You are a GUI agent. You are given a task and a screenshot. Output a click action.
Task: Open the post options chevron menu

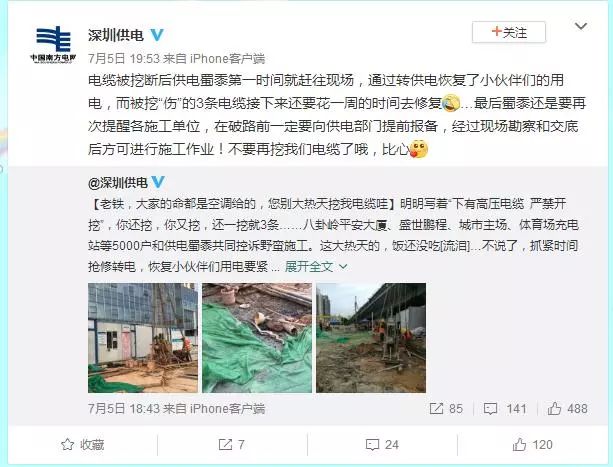581,27
